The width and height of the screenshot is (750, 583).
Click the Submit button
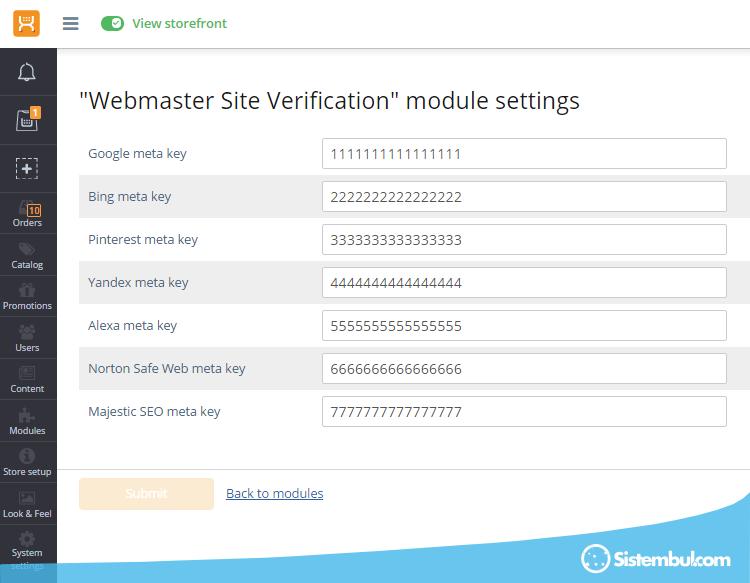[x=146, y=494]
